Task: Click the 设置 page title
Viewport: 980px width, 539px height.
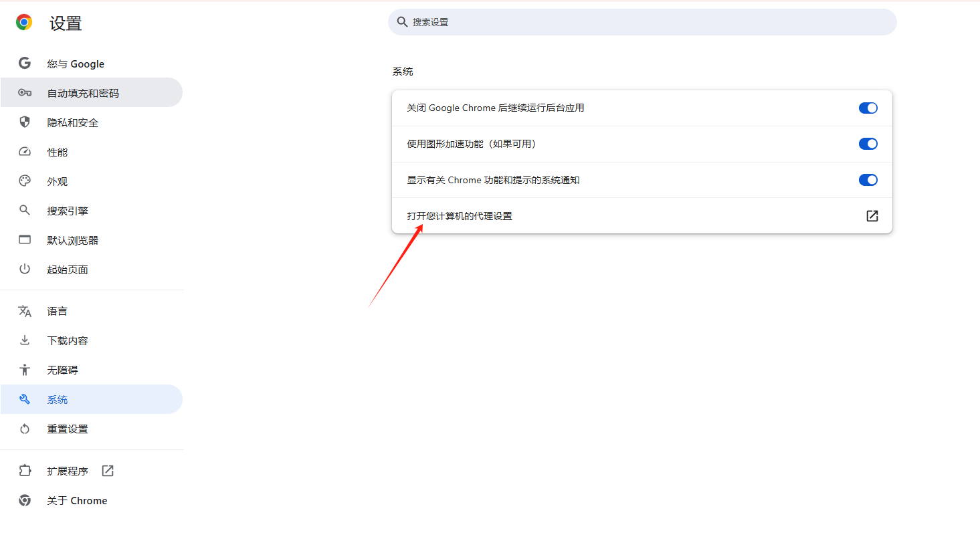Action: coord(66,23)
